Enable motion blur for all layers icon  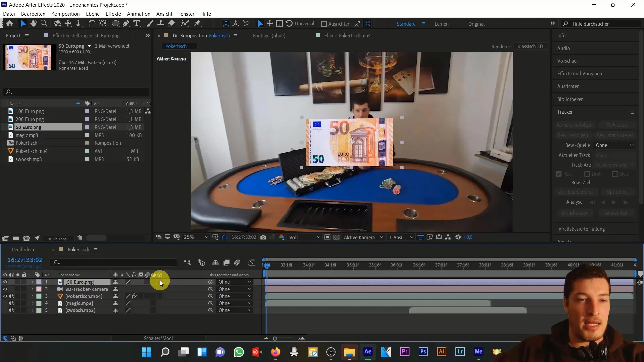coord(237,263)
